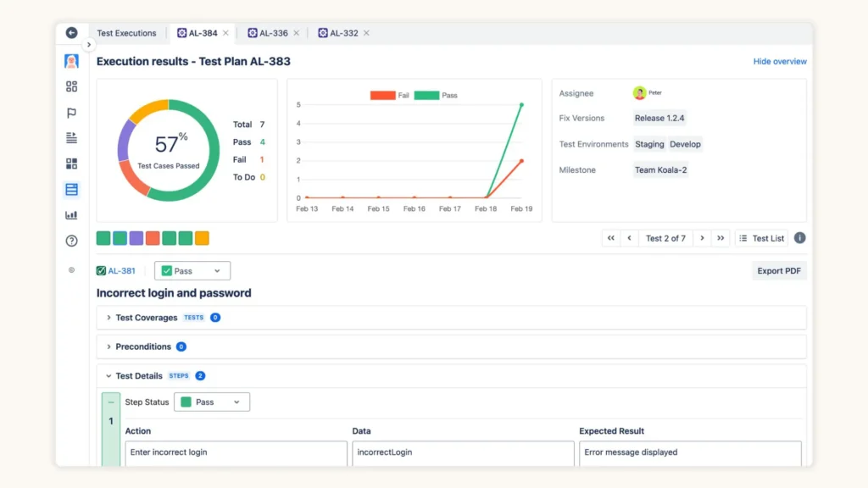868x488 pixels.
Task: Click the Feb 19 Fail data point
Action: [x=521, y=161]
